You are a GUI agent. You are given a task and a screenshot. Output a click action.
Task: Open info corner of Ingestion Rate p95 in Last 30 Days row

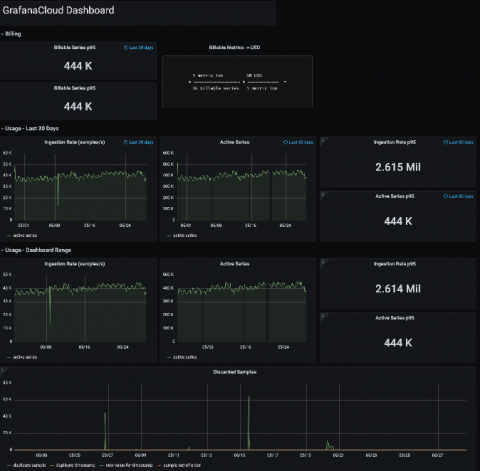[x=322, y=140]
